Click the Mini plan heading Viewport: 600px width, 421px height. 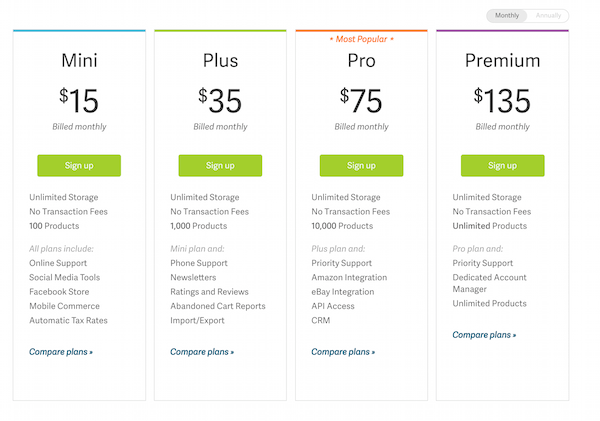(79, 61)
